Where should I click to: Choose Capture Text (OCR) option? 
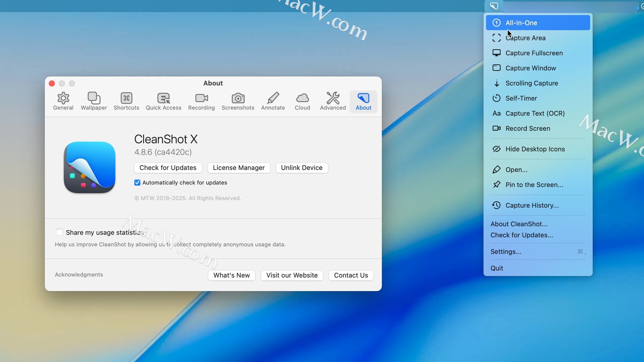pos(535,113)
